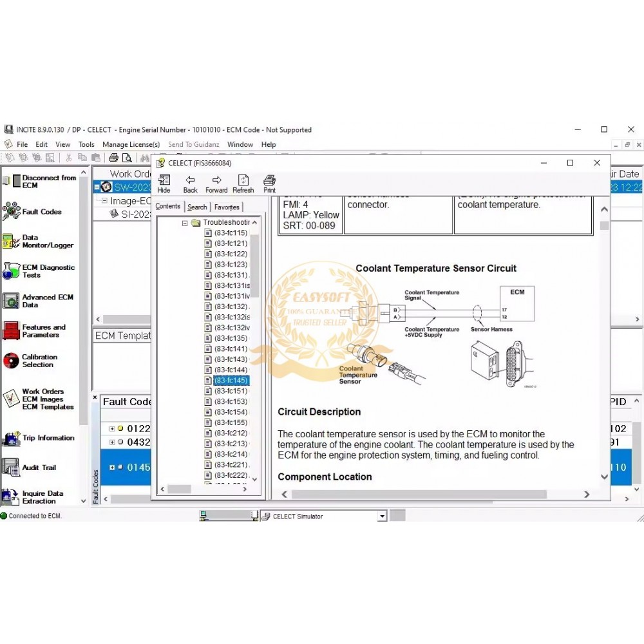Viewport: 644px width, 644px height.
Task: Expand fault code 0145 row
Action: 111,467
